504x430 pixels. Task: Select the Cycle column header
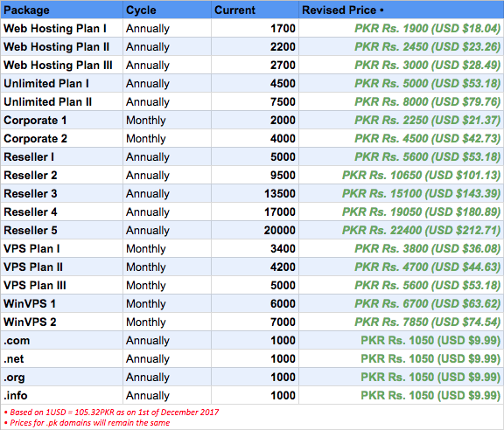(x=167, y=10)
